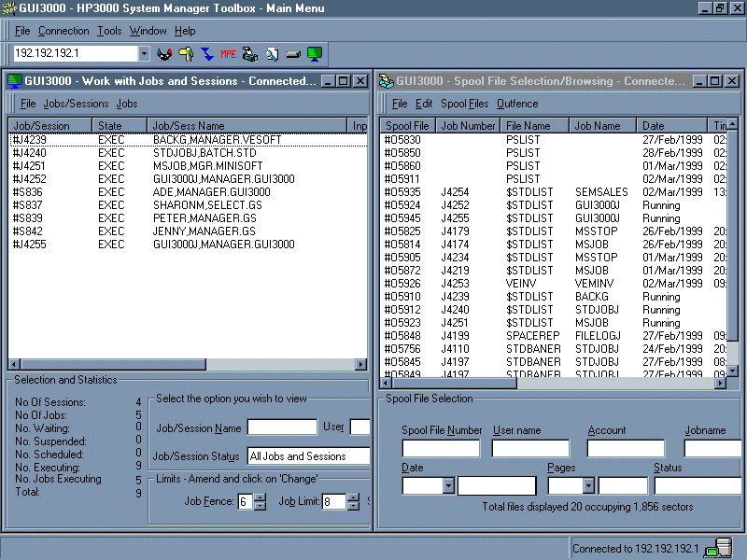Open the Outfence menu
The width and height of the screenshot is (747, 560).
[517, 104]
